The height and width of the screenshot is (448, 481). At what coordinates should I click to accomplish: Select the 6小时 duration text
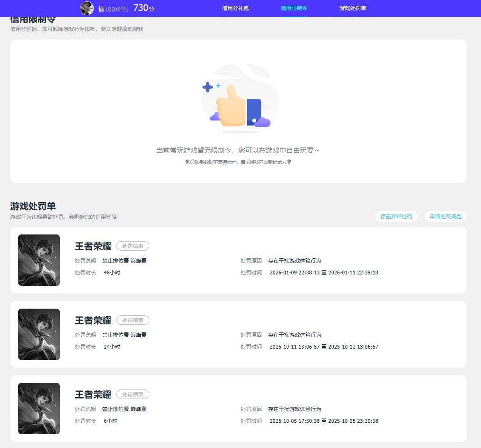tap(110, 421)
